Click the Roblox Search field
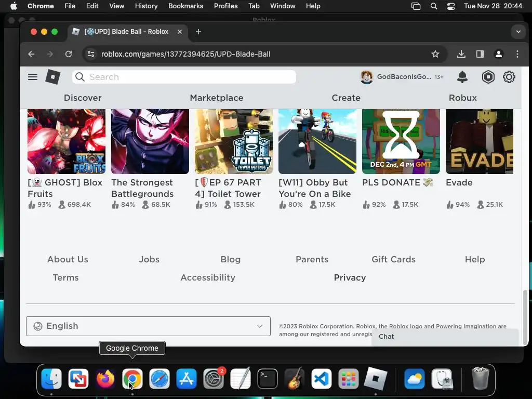The image size is (532, 399). point(184,77)
